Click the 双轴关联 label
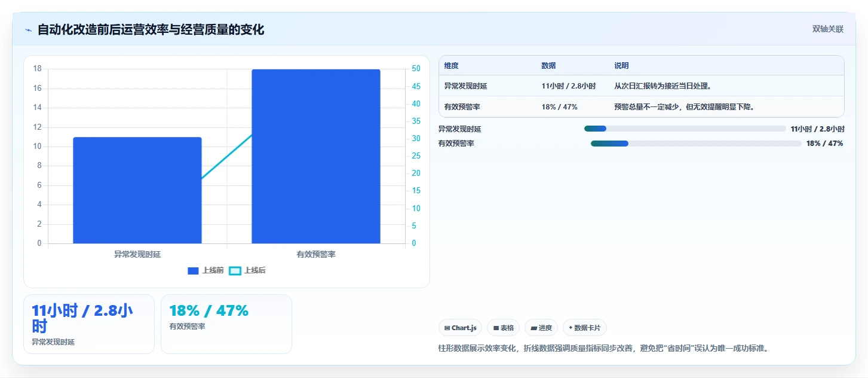Screen dimensions: 868x378 [x=828, y=29]
